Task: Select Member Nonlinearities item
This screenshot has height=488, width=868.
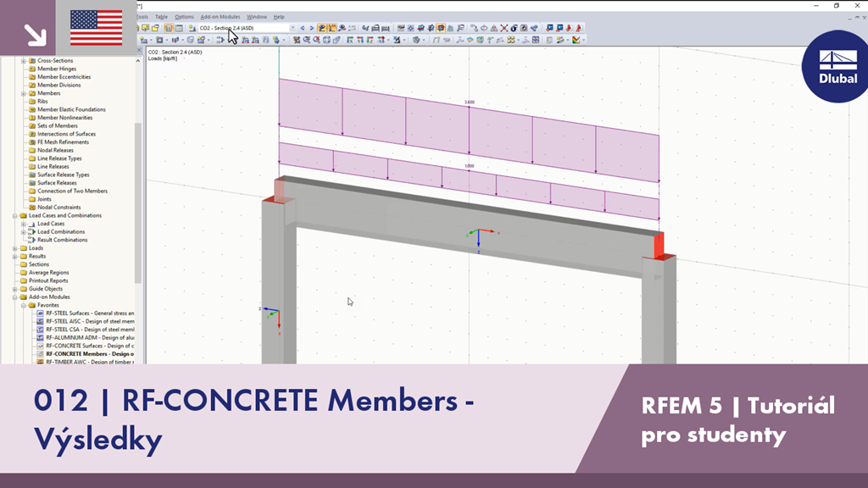Action: pyautogui.click(x=64, y=118)
